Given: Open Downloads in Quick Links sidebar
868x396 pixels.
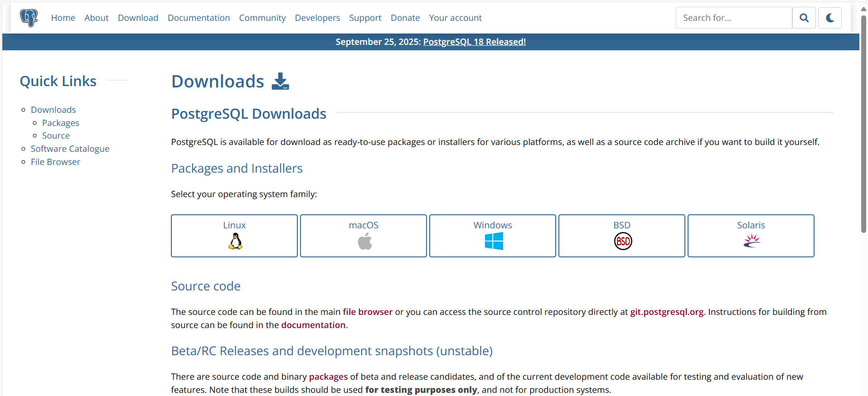Looking at the screenshot, I should 53,110.
